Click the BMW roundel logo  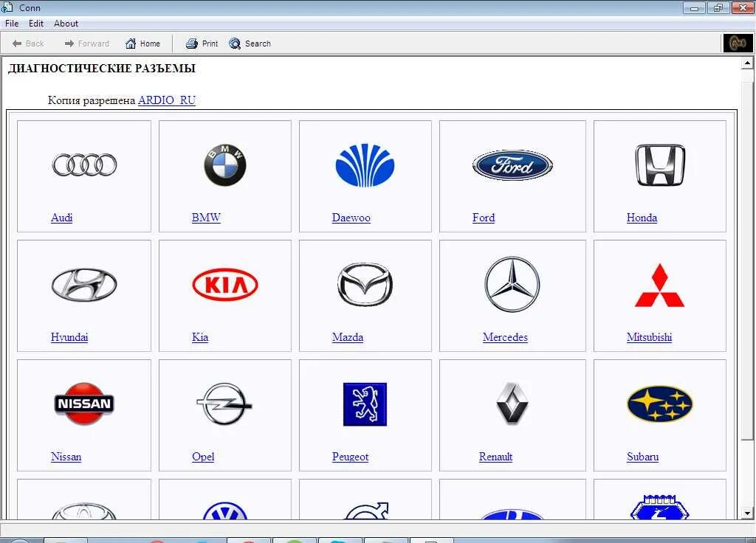[x=224, y=165]
